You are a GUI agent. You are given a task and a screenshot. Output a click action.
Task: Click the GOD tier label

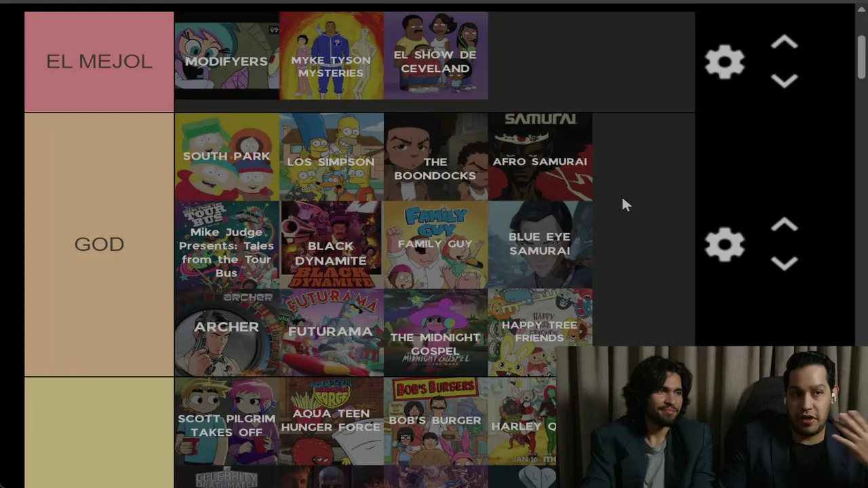[99, 244]
